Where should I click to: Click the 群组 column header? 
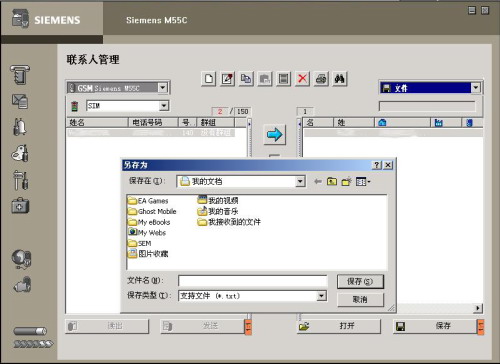coord(216,123)
